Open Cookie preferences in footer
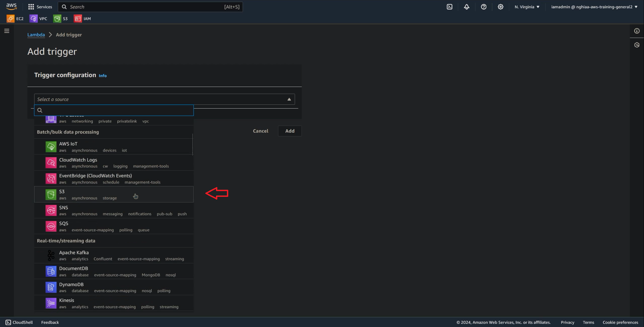The image size is (644, 327). click(x=620, y=322)
